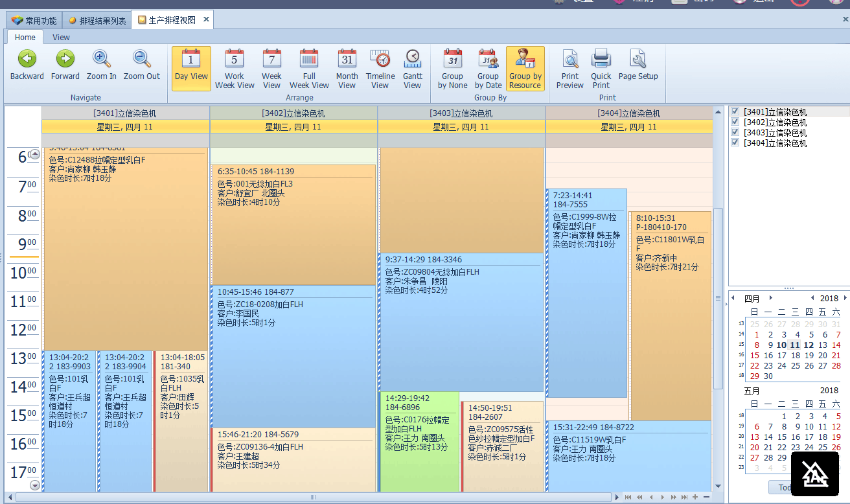The height and width of the screenshot is (504, 850).
Task: Click the plus button in bottom navigator
Action: click(695, 497)
